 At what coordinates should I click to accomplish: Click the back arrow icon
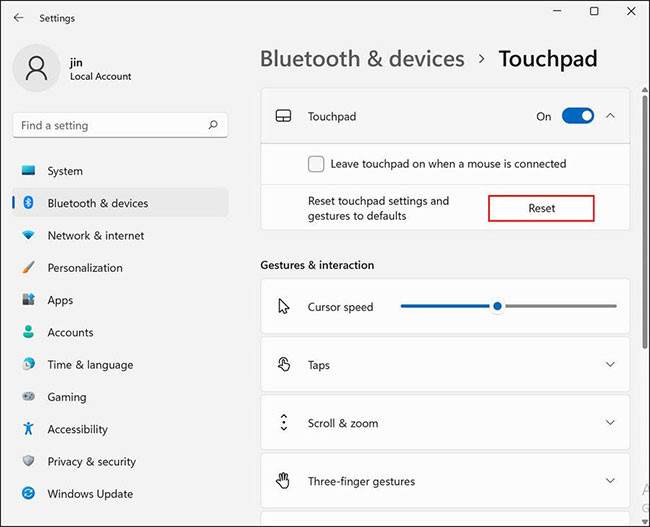coord(18,17)
